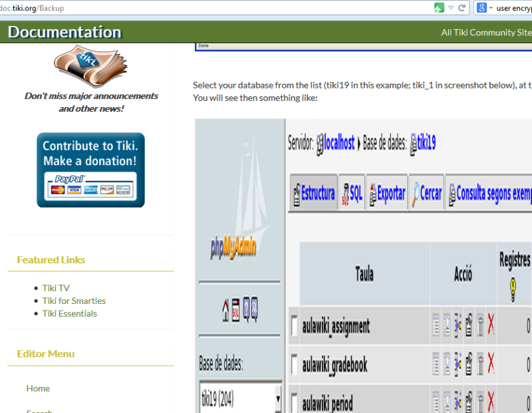The image size is (532, 413).
Task: Click the Acció column header
Action: 463,274
